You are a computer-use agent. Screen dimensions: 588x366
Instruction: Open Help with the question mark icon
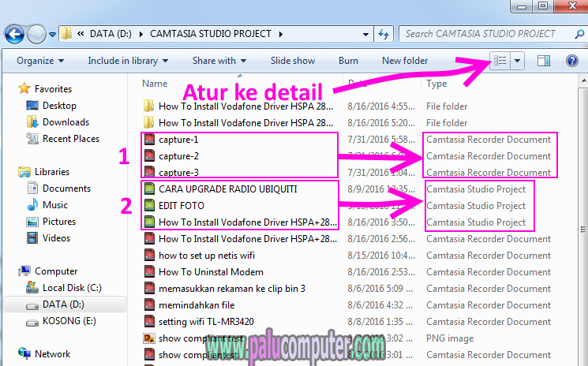[572, 60]
